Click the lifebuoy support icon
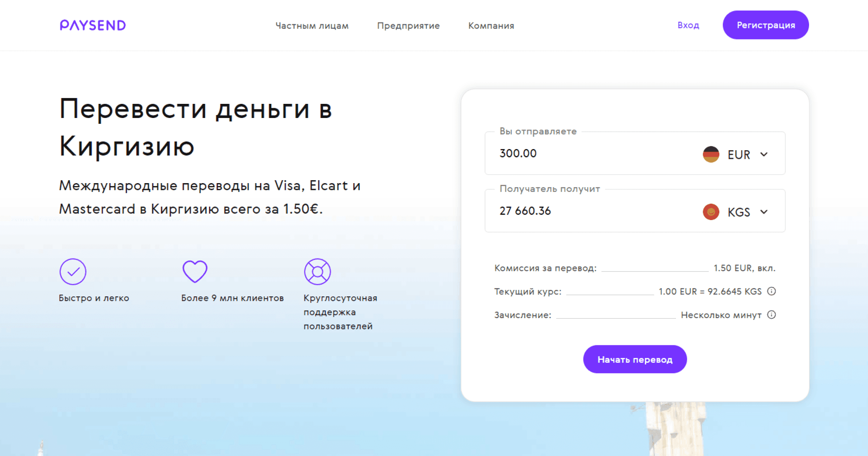The image size is (868, 456). pyautogui.click(x=317, y=271)
